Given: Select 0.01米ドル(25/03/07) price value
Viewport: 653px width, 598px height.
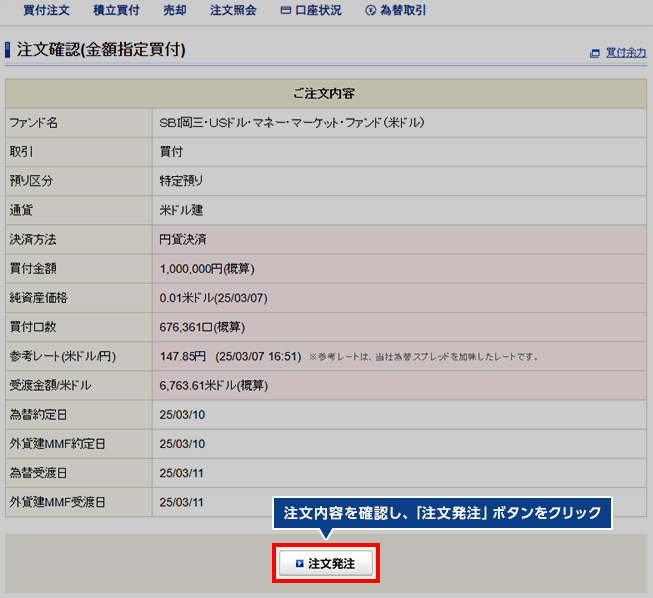Looking at the screenshot, I should [x=214, y=298].
